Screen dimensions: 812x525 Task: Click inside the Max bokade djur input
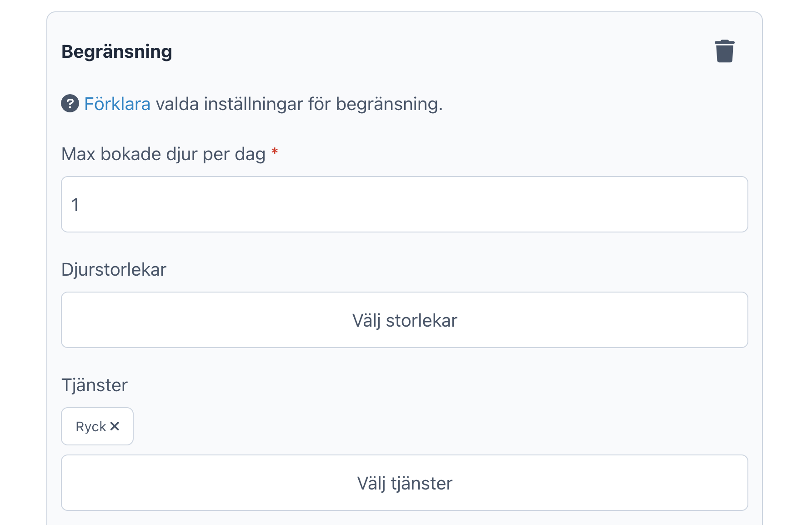click(x=405, y=205)
